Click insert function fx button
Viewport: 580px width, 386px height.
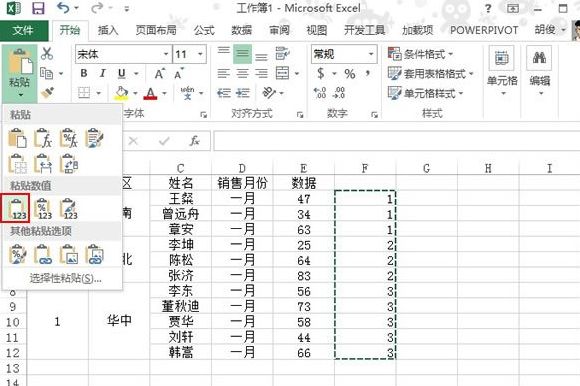tap(195, 141)
